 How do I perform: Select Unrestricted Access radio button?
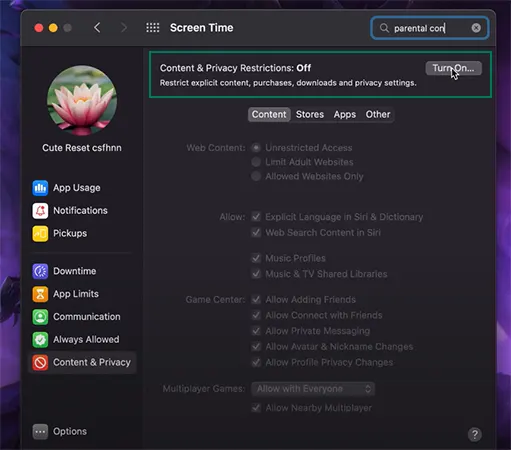(x=256, y=148)
